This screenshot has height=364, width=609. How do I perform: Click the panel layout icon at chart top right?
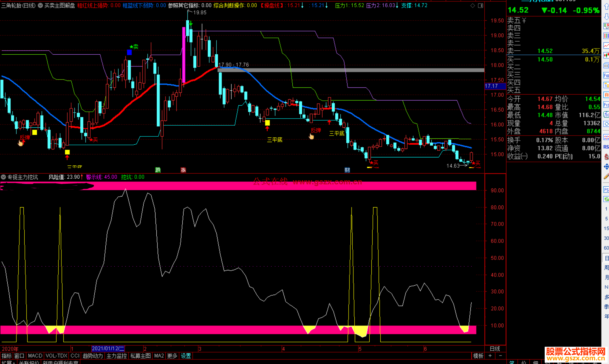480,5
